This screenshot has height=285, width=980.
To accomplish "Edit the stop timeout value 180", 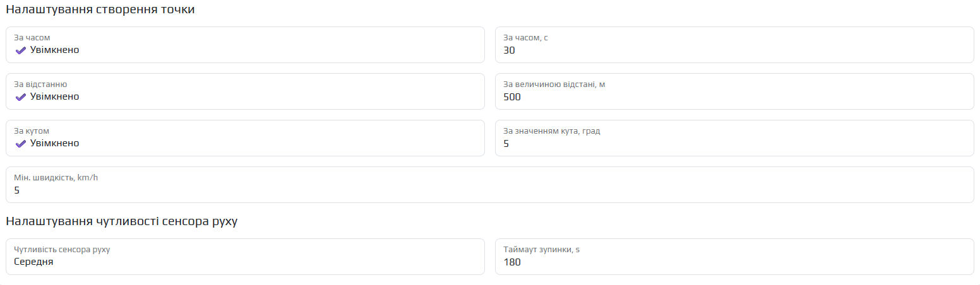I will [x=512, y=262].
